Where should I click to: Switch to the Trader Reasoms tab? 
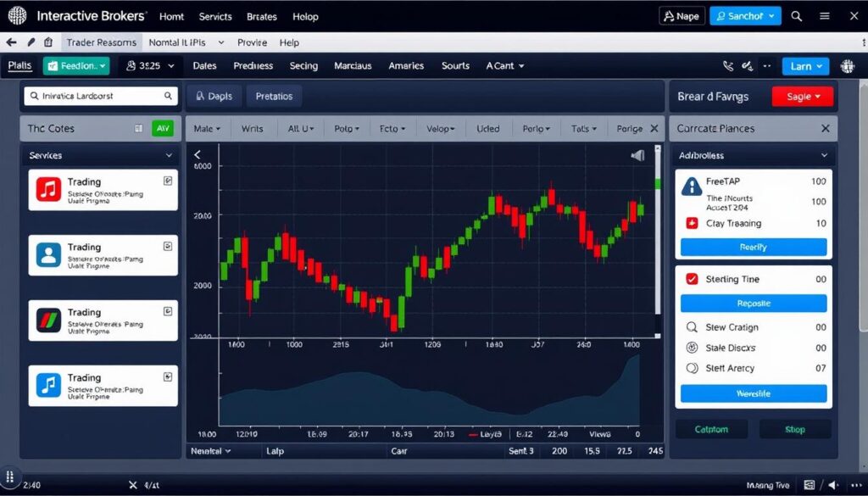pyautogui.click(x=102, y=42)
